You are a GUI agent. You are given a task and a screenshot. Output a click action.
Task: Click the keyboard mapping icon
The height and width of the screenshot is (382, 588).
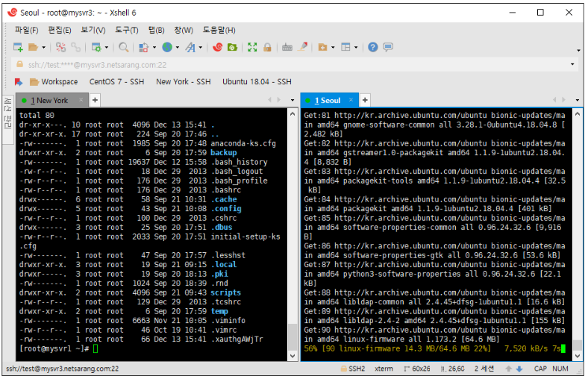(x=287, y=47)
